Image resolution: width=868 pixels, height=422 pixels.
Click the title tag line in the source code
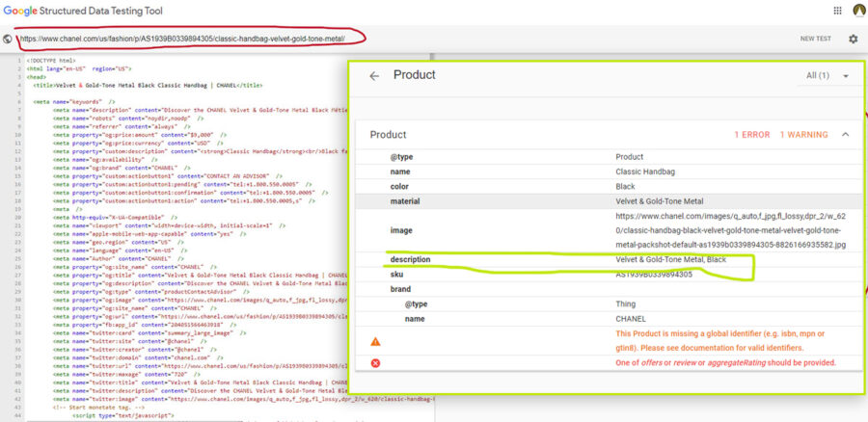click(148, 86)
